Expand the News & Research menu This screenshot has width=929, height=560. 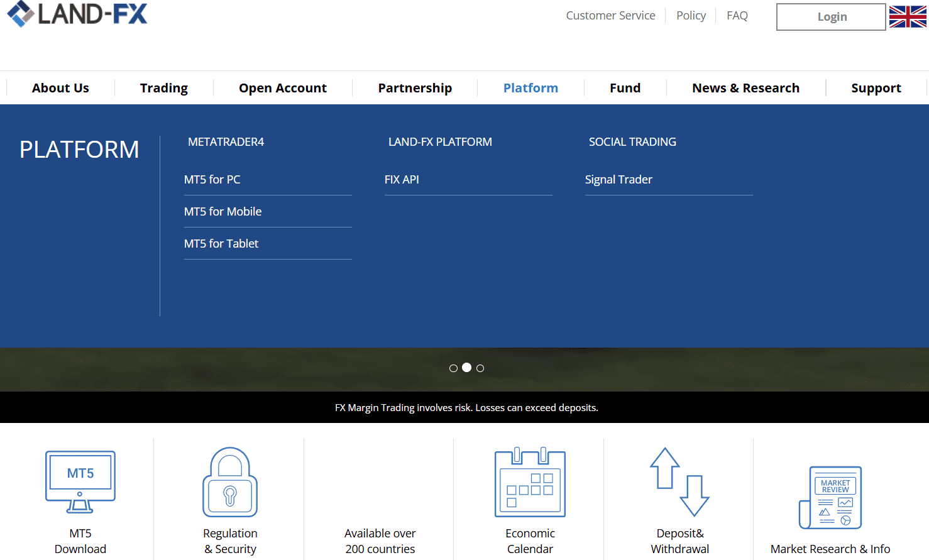[x=745, y=88]
